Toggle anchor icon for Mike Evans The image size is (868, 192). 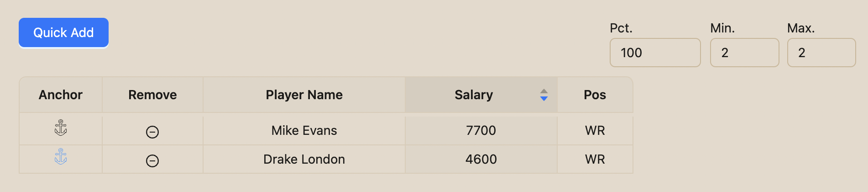click(x=61, y=128)
